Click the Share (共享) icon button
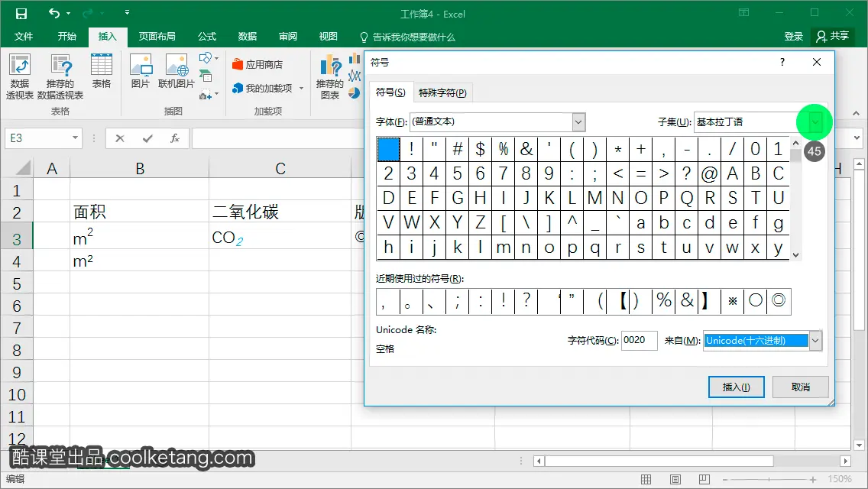 (x=832, y=36)
